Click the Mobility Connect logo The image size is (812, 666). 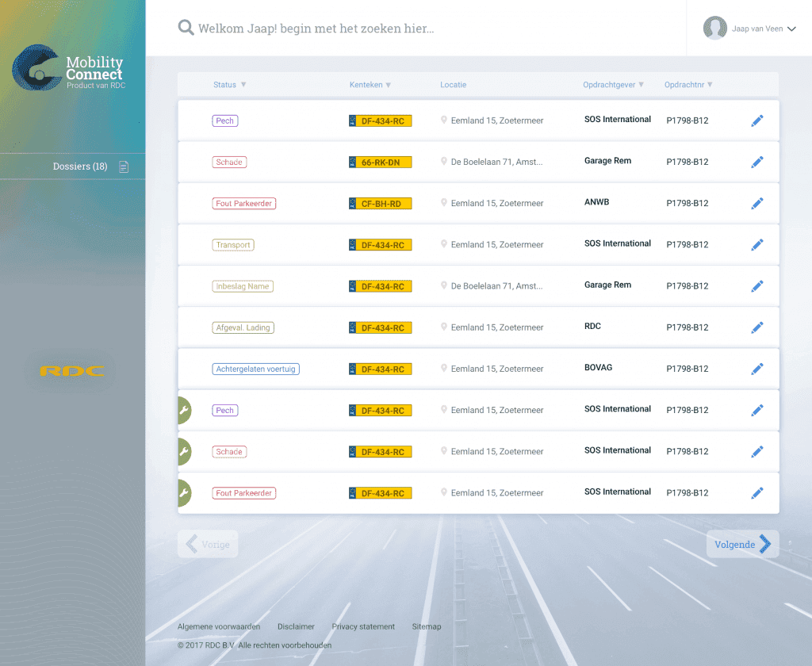[68, 68]
